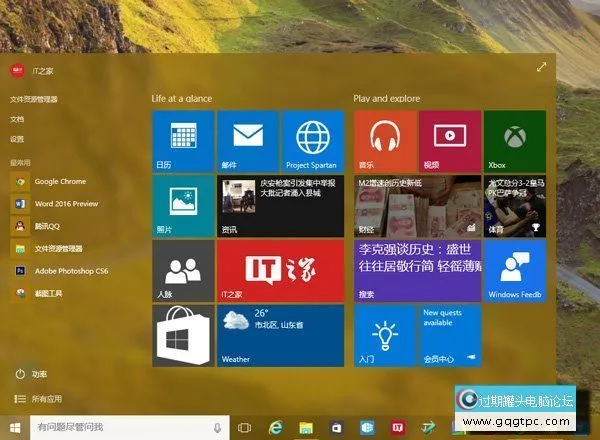Open the Power (功率) options
The height and width of the screenshot is (440, 600).
[38, 374]
